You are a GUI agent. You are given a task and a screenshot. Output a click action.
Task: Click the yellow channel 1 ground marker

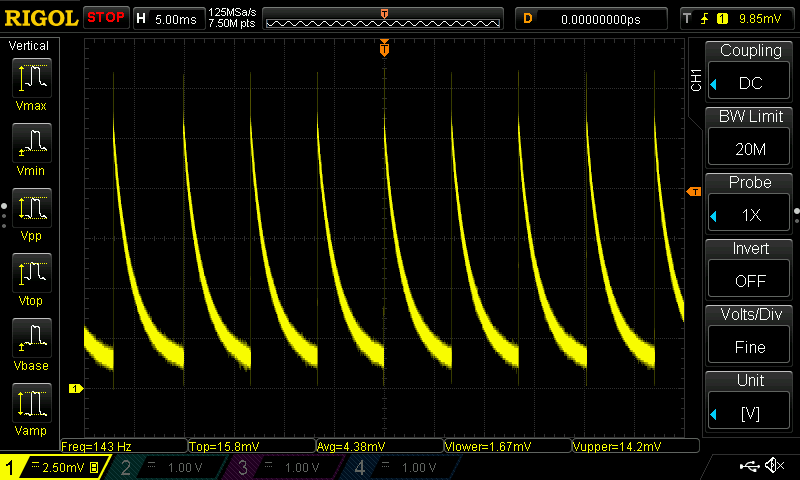click(76, 389)
